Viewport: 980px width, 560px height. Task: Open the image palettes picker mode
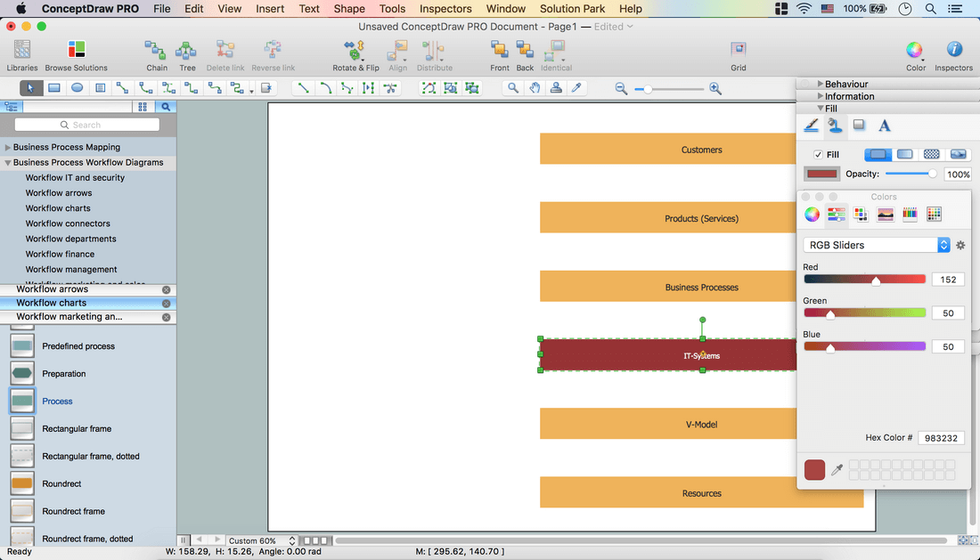click(x=885, y=215)
